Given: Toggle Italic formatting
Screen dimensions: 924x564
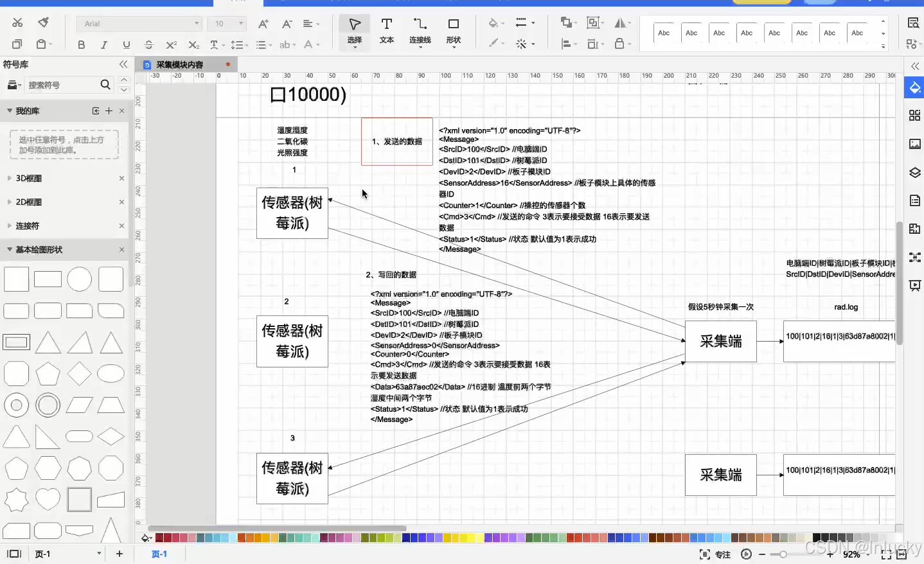Looking at the screenshot, I should pyautogui.click(x=103, y=44).
